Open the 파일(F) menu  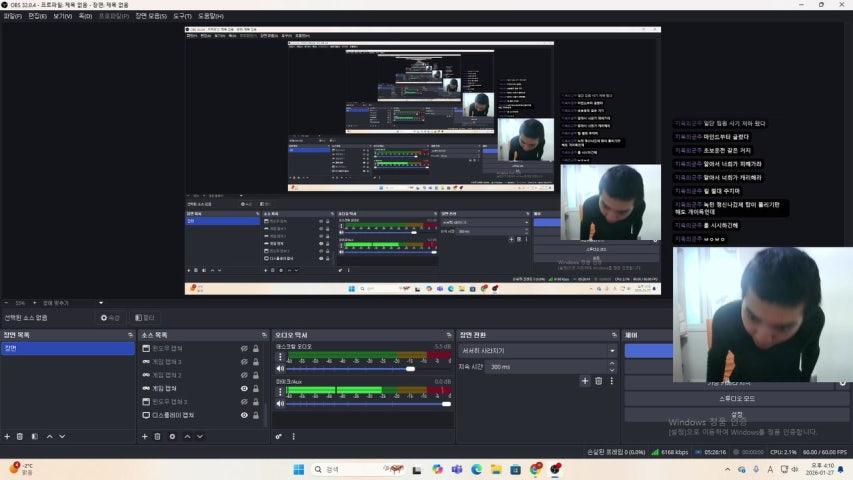pyautogui.click(x=13, y=17)
